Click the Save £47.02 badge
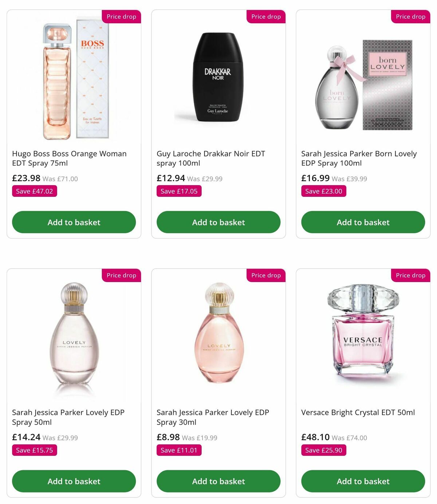The width and height of the screenshot is (437, 504). pyautogui.click(x=34, y=191)
